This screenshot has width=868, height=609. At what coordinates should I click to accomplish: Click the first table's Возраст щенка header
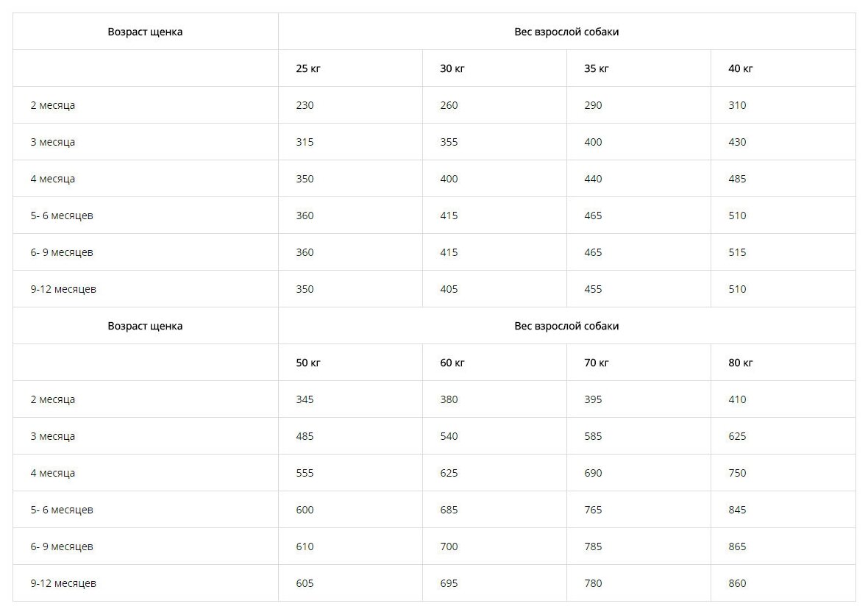coord(145,32)
